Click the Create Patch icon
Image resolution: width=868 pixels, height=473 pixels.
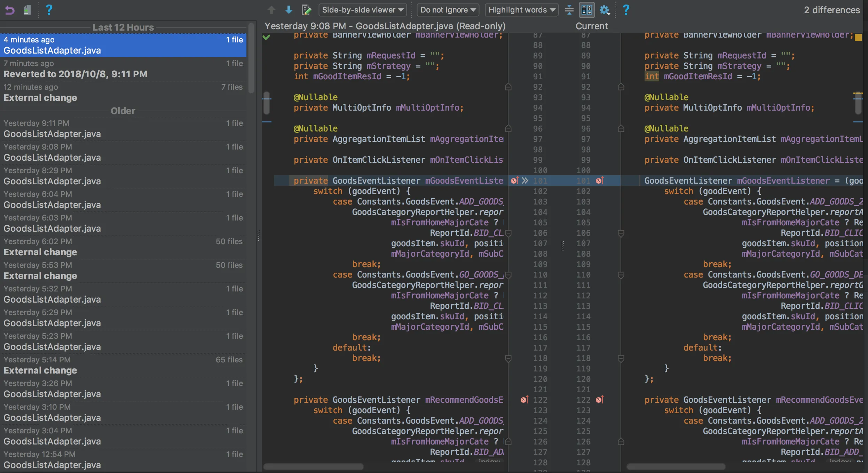[27, 10]
